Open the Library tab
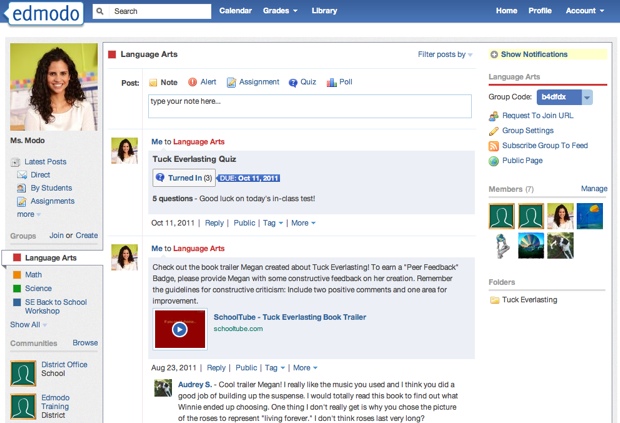Screen dimensions: 620x423 click(324, 11)
